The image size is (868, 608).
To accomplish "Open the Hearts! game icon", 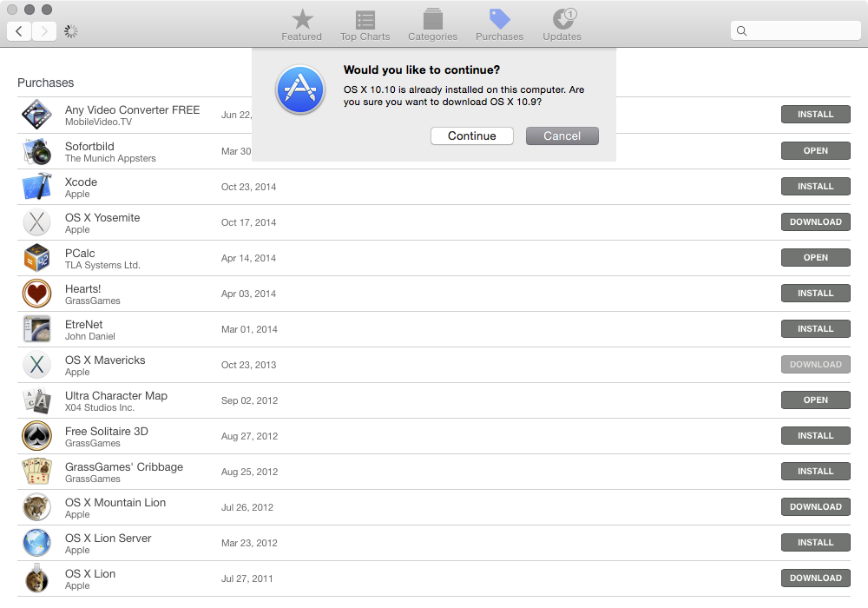I will [36, 293].
